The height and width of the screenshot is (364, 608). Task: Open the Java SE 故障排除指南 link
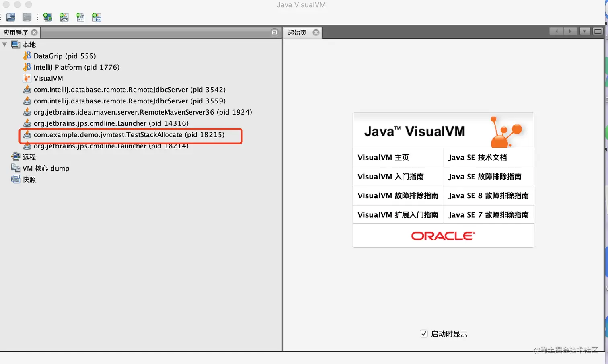pyautogui.click(x=485, y=177)
